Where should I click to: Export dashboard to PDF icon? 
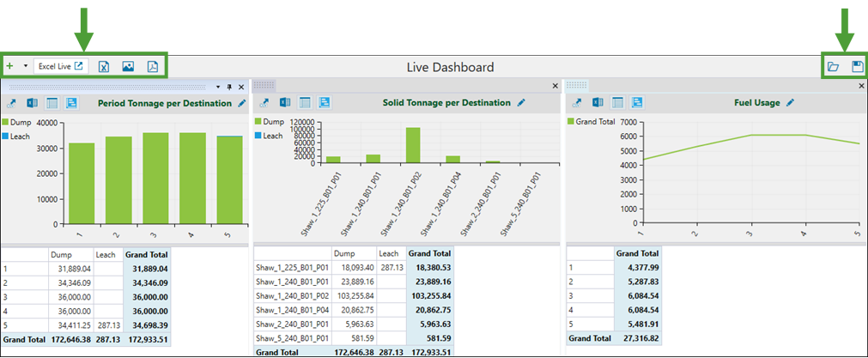pos(152,67)
